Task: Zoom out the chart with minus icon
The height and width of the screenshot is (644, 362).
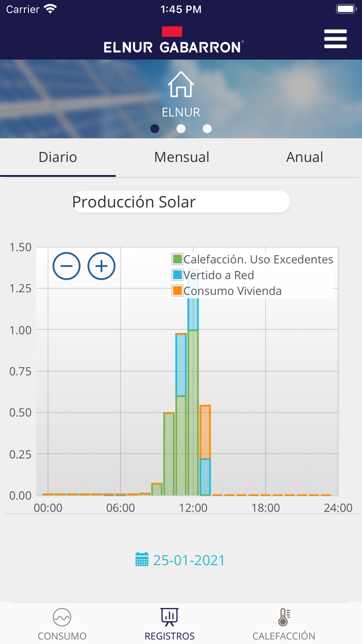Action: coord(66,266)
